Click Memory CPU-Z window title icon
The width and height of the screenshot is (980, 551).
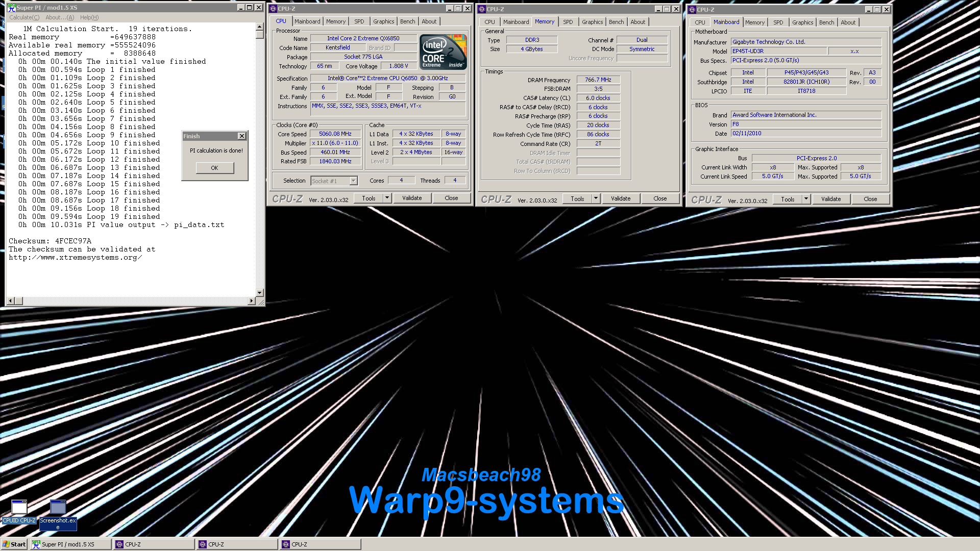[x=481, y=9]
